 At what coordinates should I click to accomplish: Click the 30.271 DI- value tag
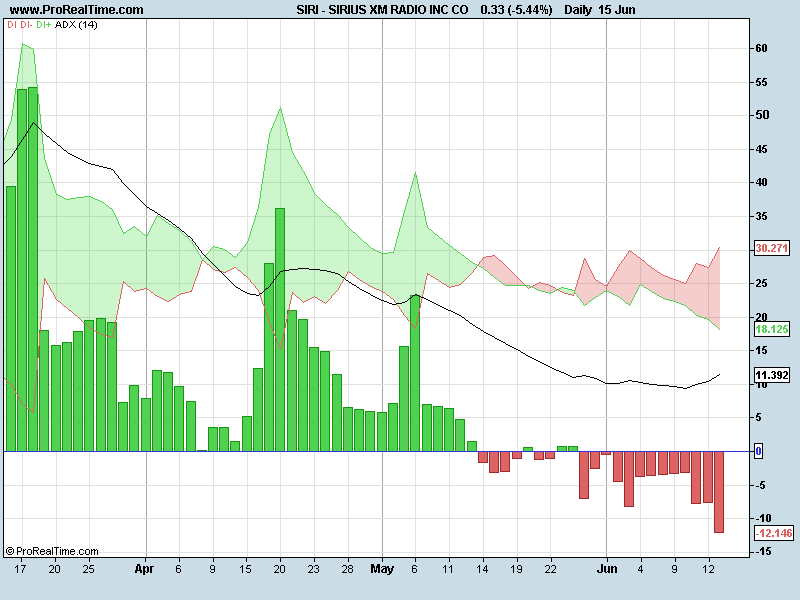tap(771, 248)
